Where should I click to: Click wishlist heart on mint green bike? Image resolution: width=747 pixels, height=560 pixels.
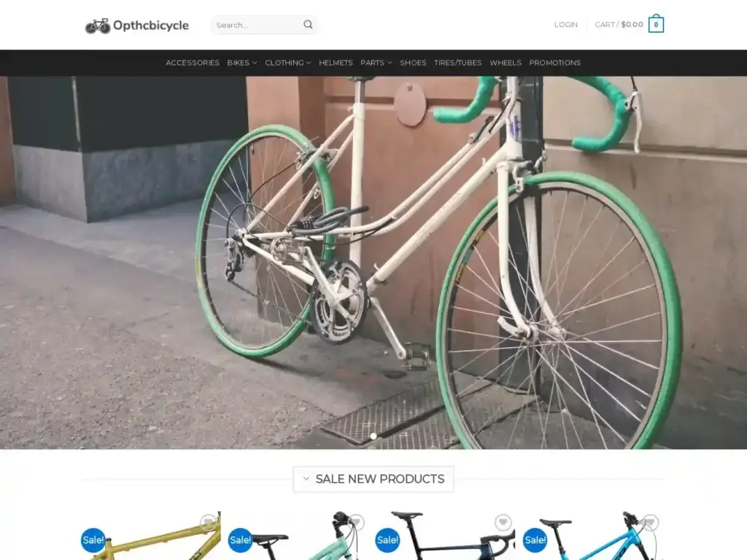tap(356, 522)
